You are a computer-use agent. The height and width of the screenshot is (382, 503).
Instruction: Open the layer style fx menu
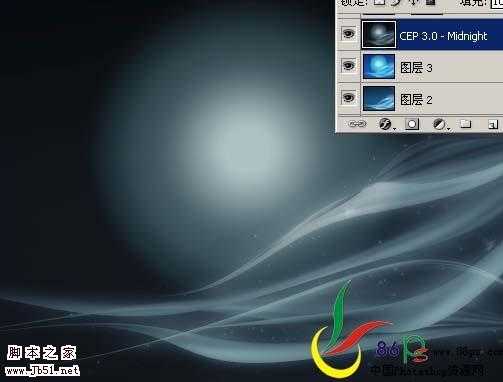(386, 124)
